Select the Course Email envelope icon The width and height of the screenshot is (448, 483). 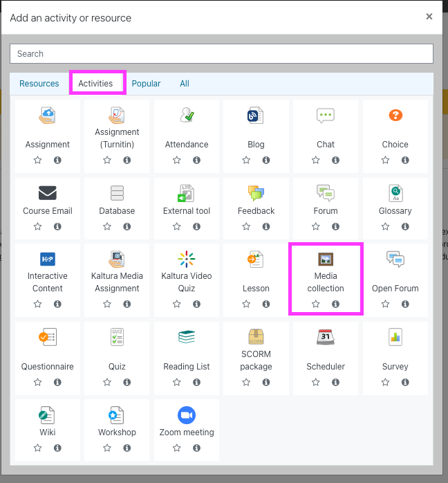point(48,193)
